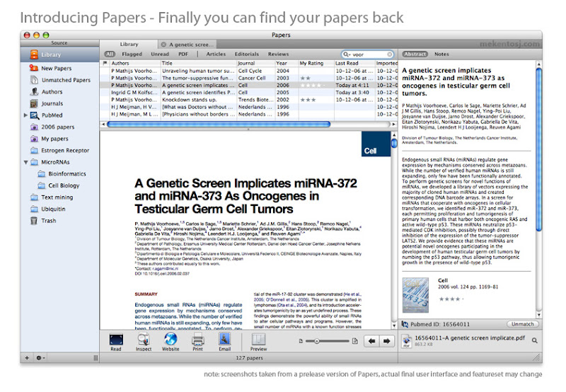Select 'The tumor-suppressive fun...' row
Screen dimensions: 566x392
pyautogui.click(x=249, y=78)
